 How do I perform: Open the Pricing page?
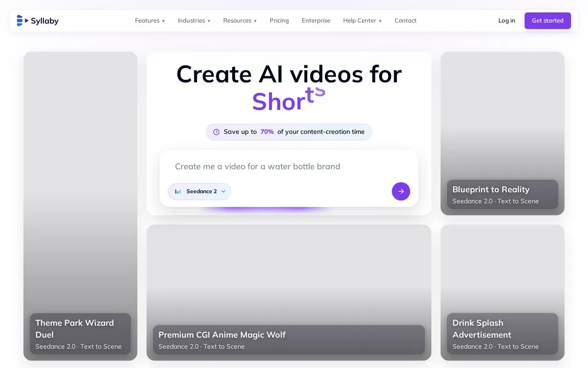click(279, 21)
